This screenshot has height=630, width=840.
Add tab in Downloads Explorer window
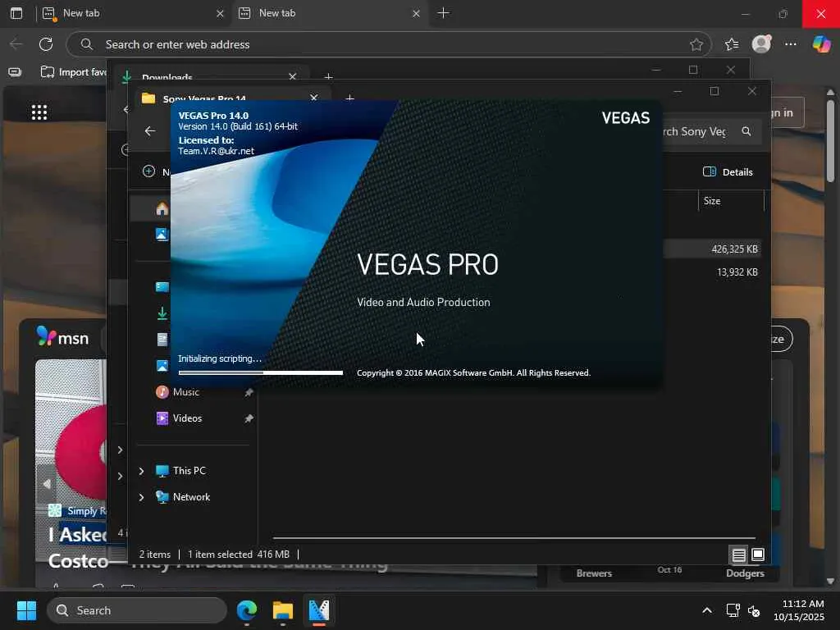click(328, 77)
